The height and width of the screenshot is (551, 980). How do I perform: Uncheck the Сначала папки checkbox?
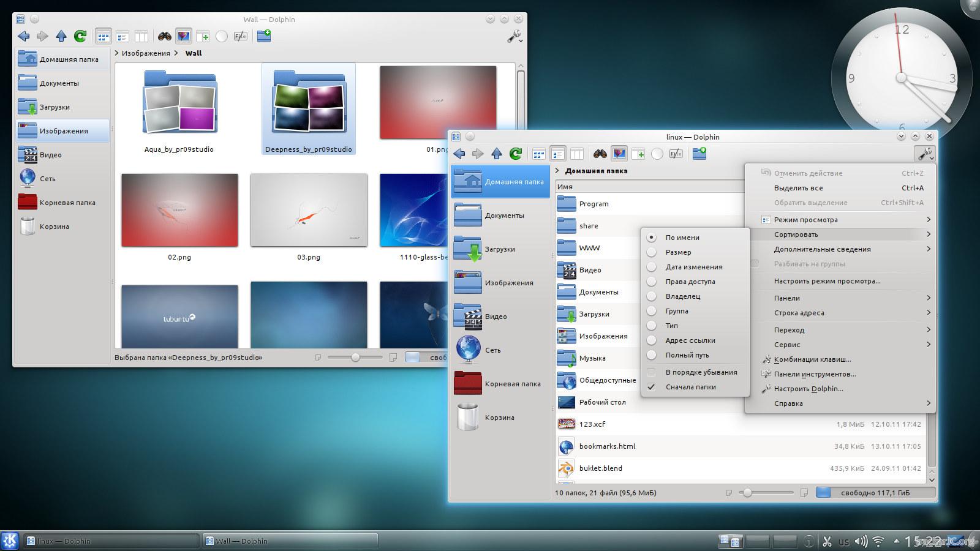[652, 387]
